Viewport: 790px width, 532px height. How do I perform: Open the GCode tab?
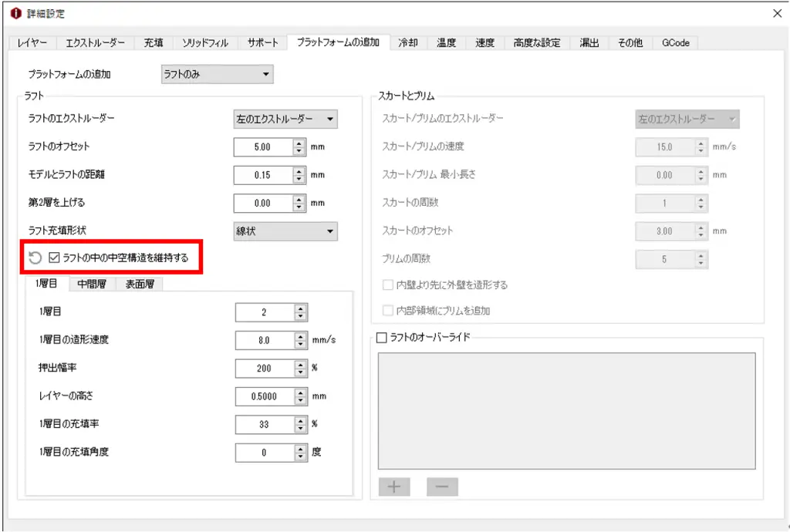coord(675,43)
